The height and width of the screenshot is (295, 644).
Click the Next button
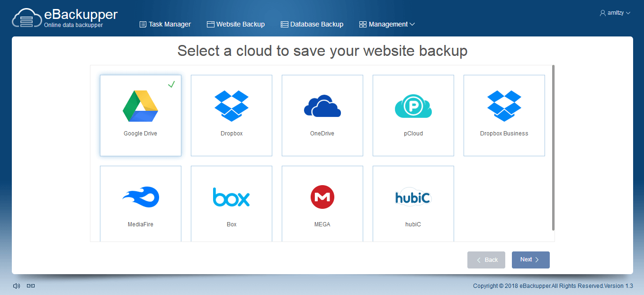[x=531, y=260]
